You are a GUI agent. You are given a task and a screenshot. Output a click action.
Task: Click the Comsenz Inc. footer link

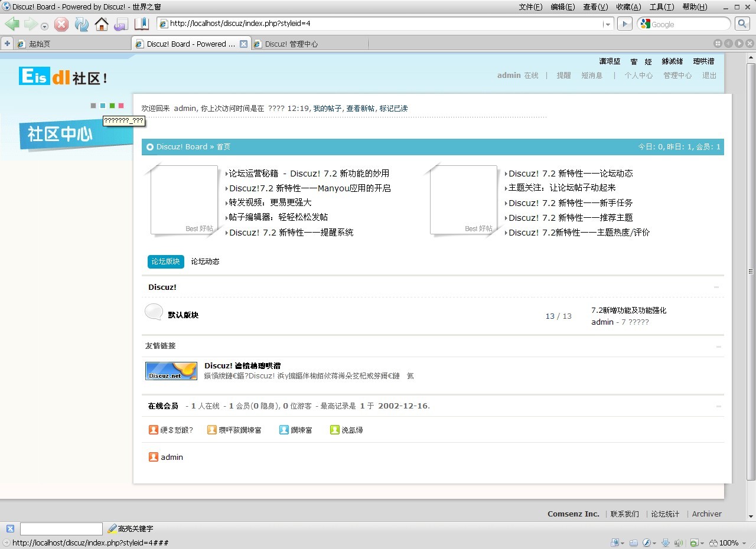click(x=573, y=514)
